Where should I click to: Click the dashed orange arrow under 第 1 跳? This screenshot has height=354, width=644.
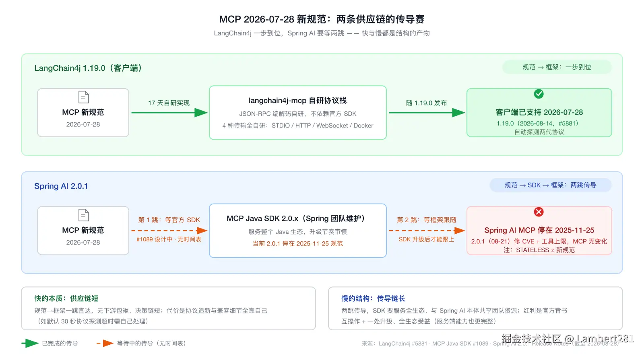(x=169, y=231)
